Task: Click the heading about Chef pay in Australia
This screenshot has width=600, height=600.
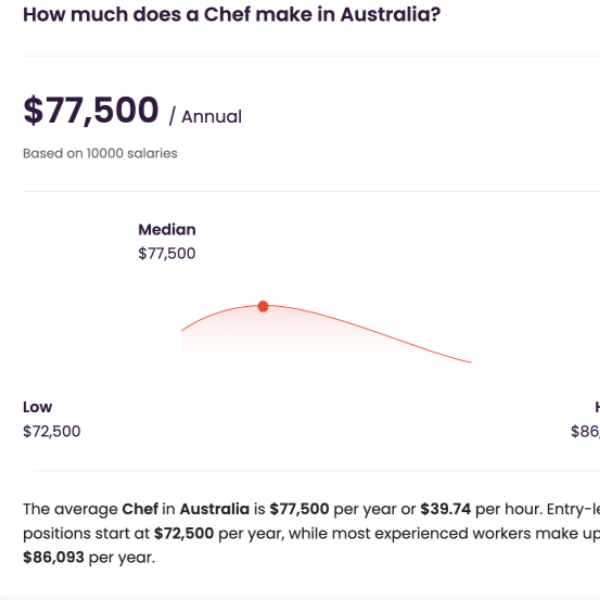Action: [232, 15]
